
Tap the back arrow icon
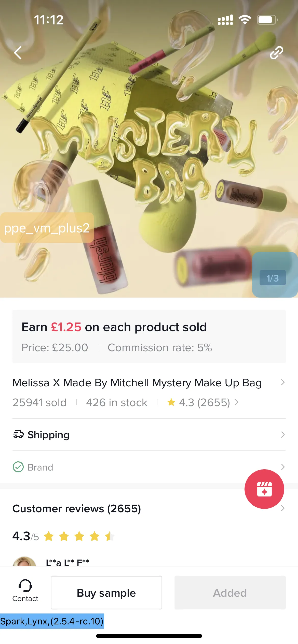(18, 53)
